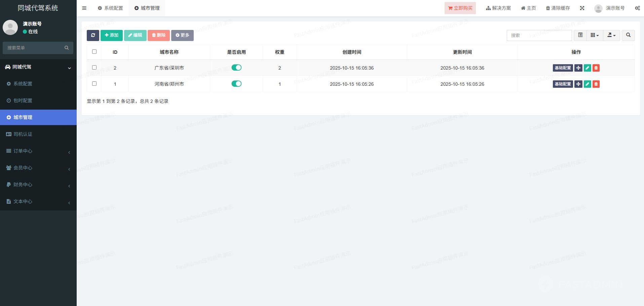Toggle fullscreen mode icon in header
Image resolution: width=644 pixels, height=306 pixels.
[x=582, y=8]
